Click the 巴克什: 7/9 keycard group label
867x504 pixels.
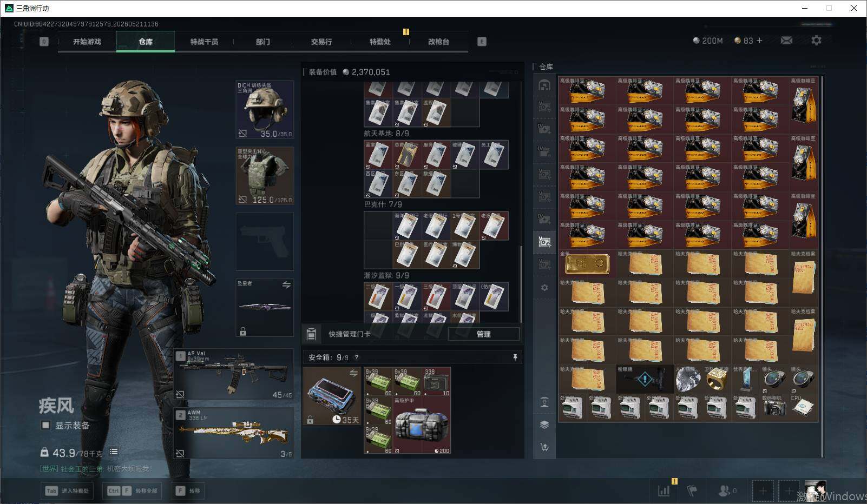(383, 204)
